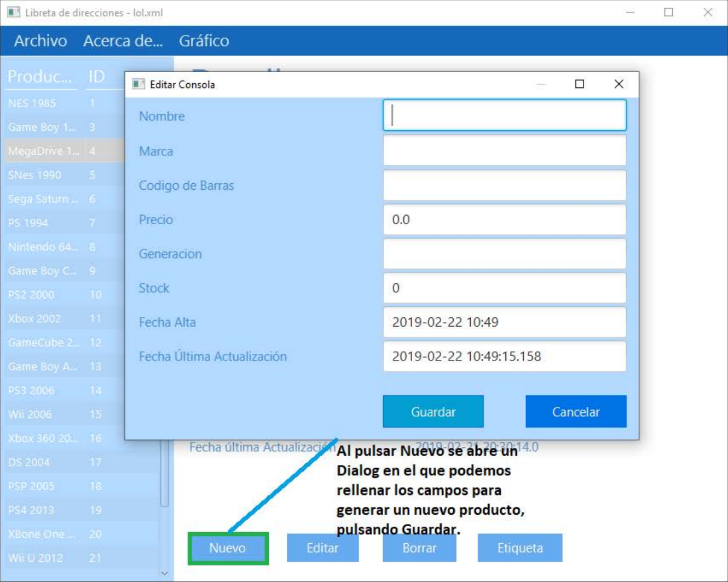Image resolution: width=728 pixels, height=582 pixels.
Task: Maximize the Editar Consola dialog
Action: click(x=580, y=84)
